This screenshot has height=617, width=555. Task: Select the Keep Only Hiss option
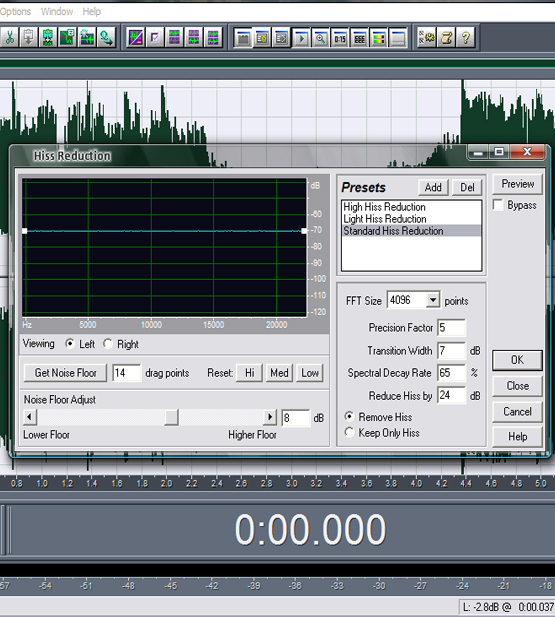(349, 432)
